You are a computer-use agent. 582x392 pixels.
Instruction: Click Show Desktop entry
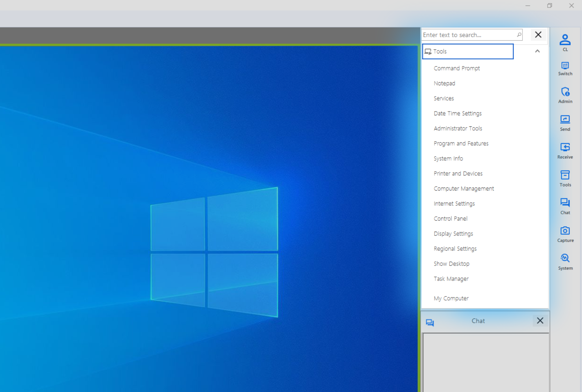451,264
